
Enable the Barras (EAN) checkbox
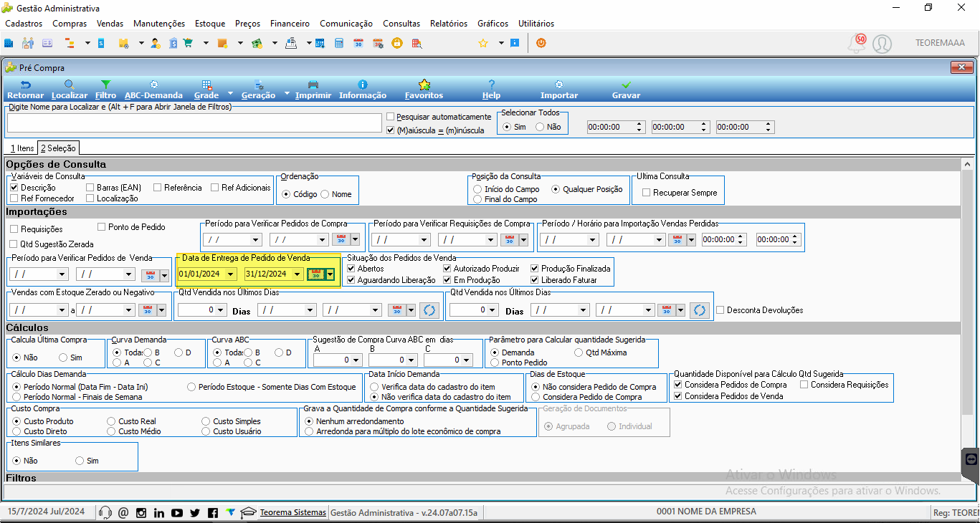tap(90, 188)
